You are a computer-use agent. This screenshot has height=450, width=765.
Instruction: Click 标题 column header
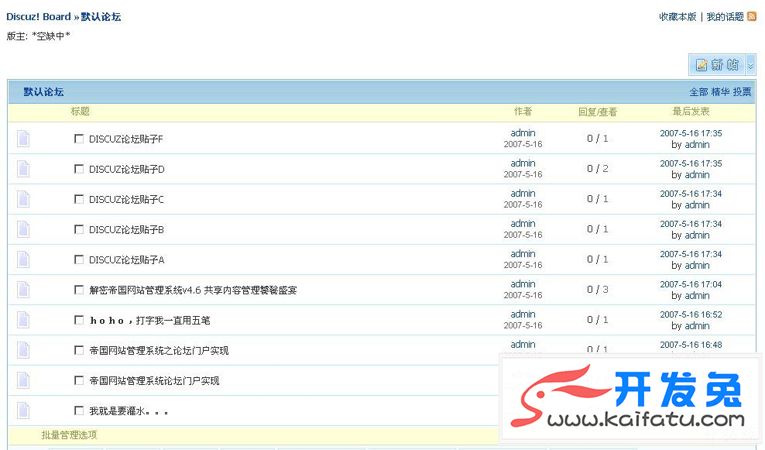80,111
